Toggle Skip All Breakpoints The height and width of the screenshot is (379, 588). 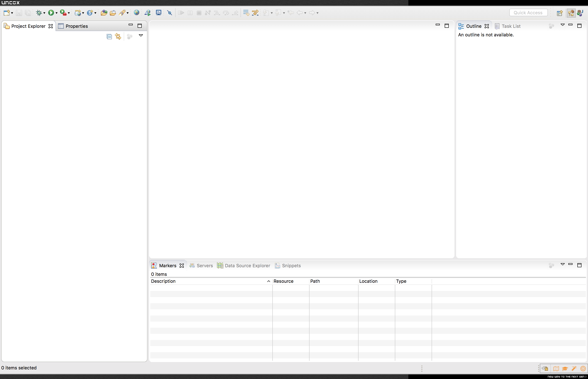point(170,12)
